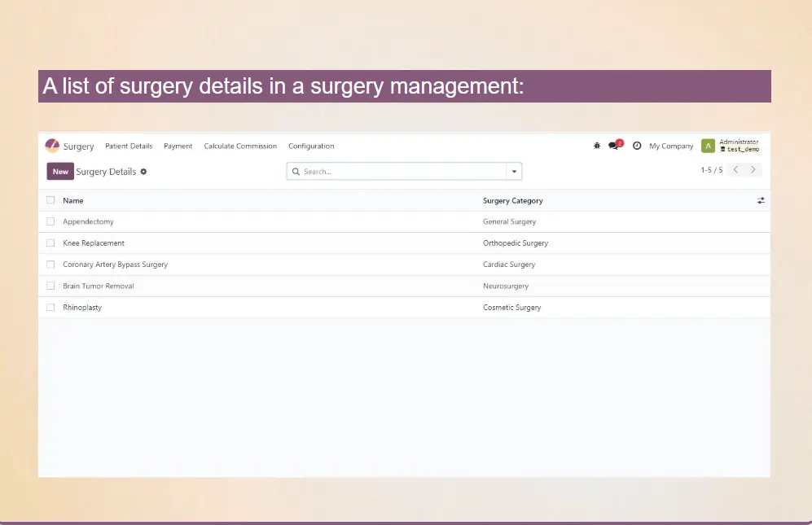The width and height of the screenshot is (812, 525).
Task: Check the Rhinoplasty row checkbox
Action: click(x=50, y=308)
